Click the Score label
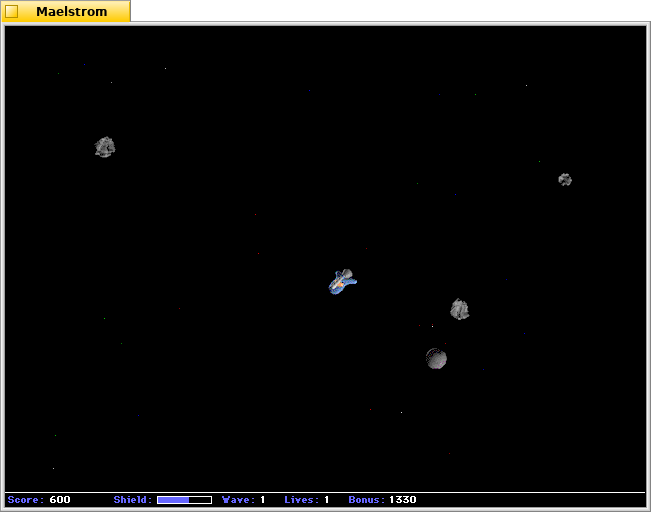Screen dimensions: 651x512 26,500
